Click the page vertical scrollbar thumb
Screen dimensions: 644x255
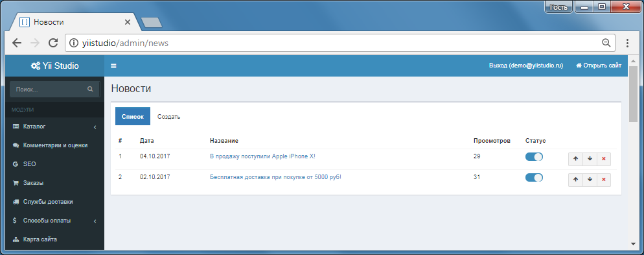tap(633, 94)
